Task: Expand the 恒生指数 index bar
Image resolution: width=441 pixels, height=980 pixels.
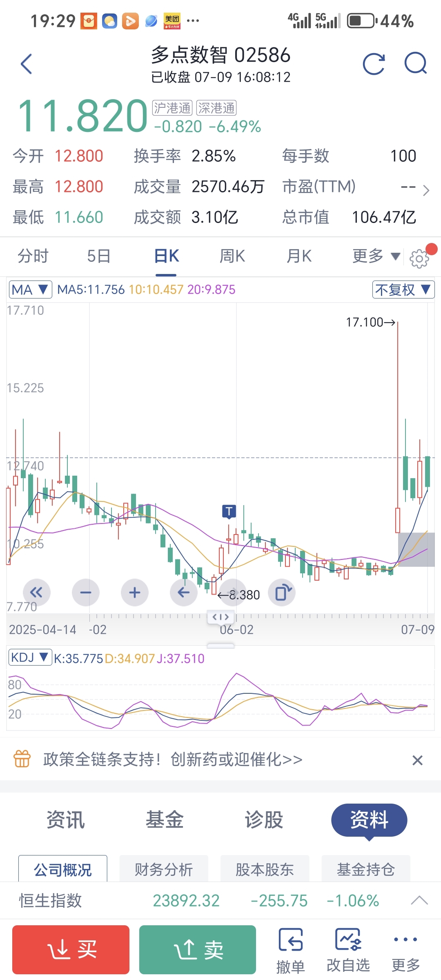Action: click(419, 900)
